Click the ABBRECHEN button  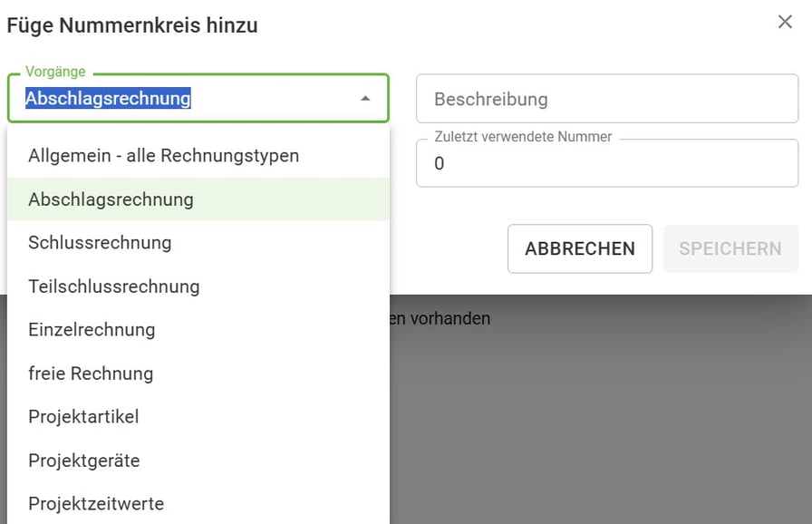pyautogui.click(x=579, y=248)
